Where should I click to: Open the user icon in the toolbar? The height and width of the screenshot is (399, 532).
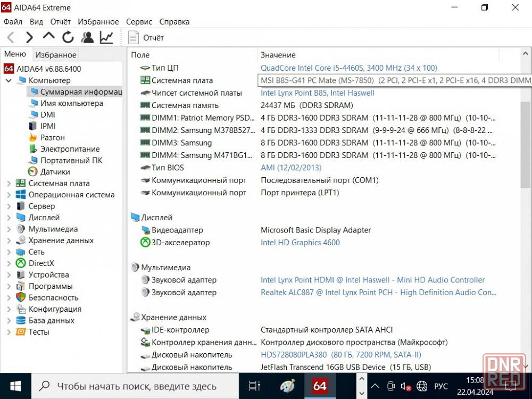coord(87,37)
